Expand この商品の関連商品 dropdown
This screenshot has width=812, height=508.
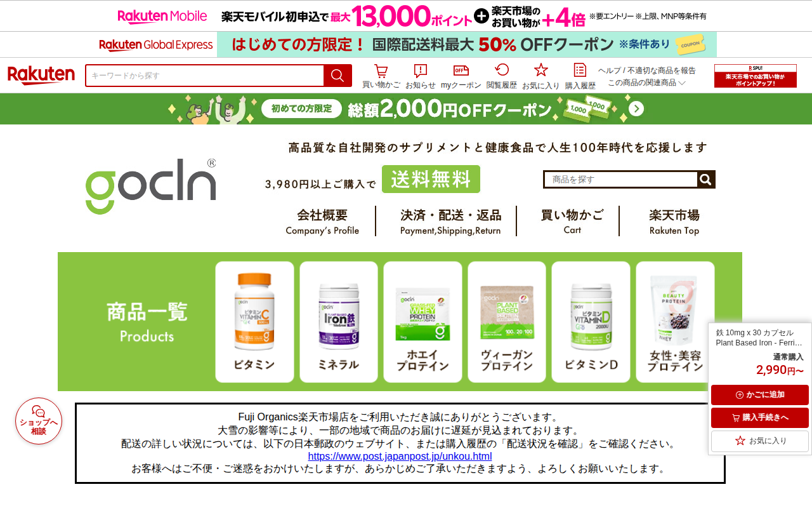pyautogui.click(x=646, y=83)
